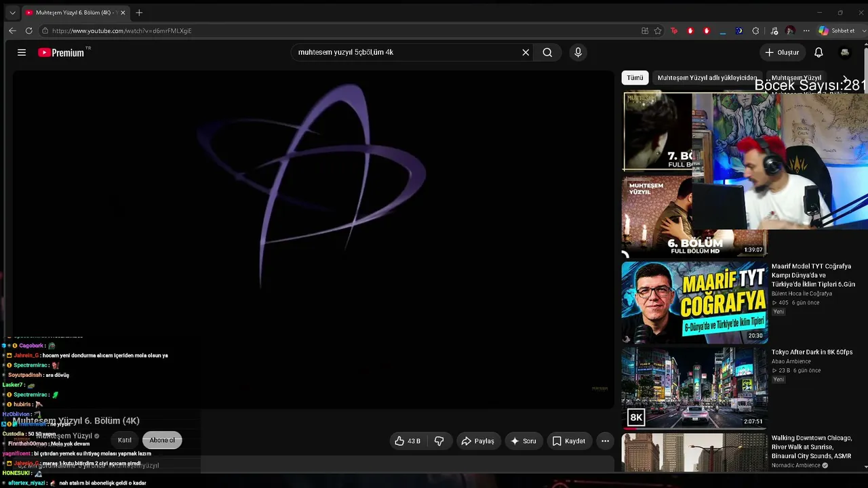Select the Muhteşem Yüzyıl adlı yükleyiciden chip

pos(707,78)
